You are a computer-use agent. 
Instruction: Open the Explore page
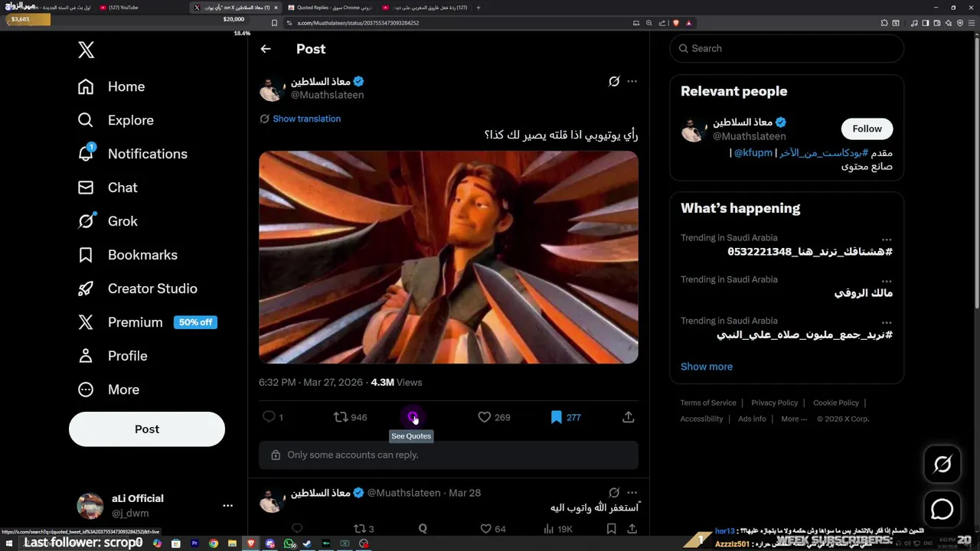pyautogui.click(x=116, y=120)
